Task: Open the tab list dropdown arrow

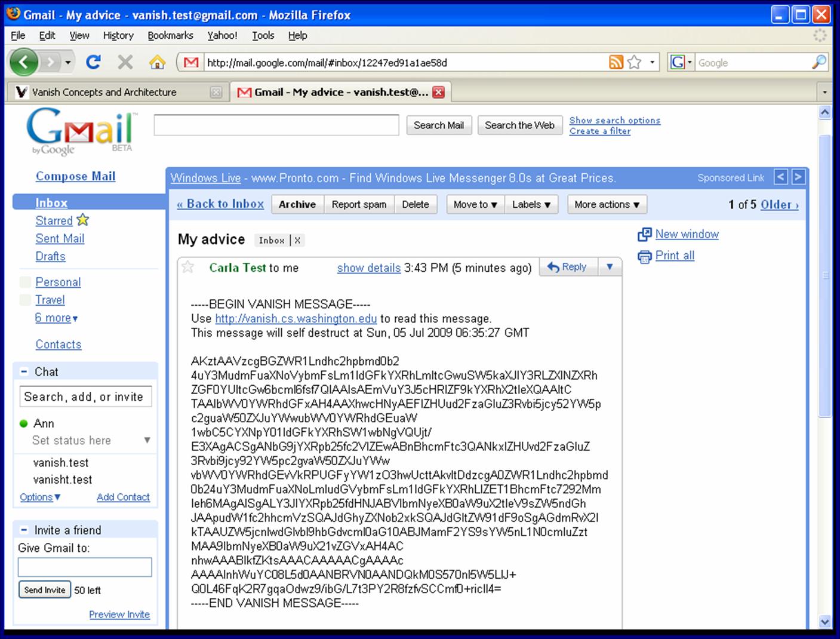Action: click(824, 92)
